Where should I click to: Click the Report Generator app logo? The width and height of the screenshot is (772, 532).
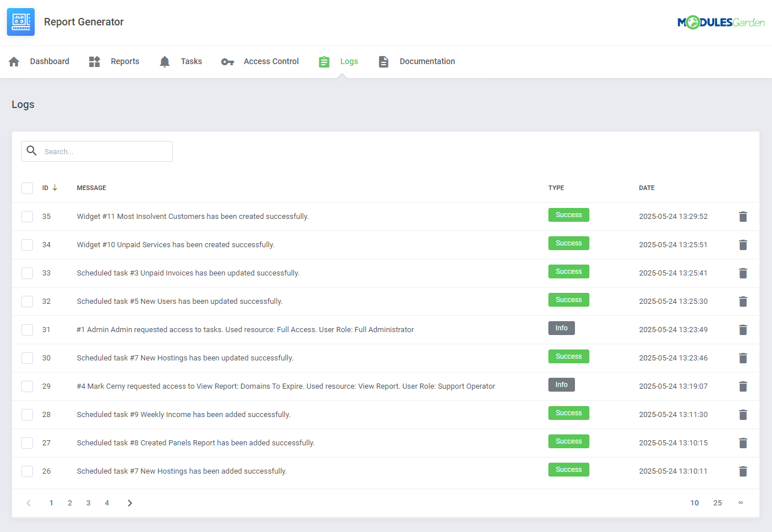pos(21,21)
